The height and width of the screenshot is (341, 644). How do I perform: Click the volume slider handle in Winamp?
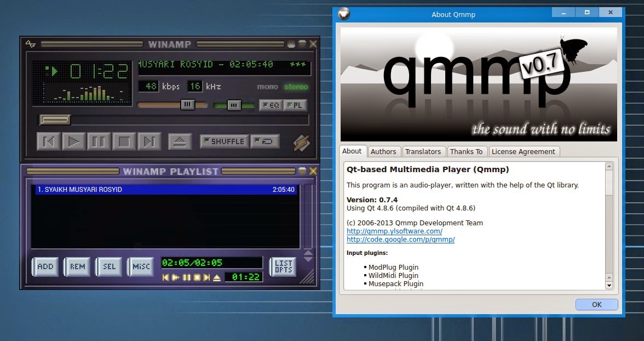[x=187, y=105]
